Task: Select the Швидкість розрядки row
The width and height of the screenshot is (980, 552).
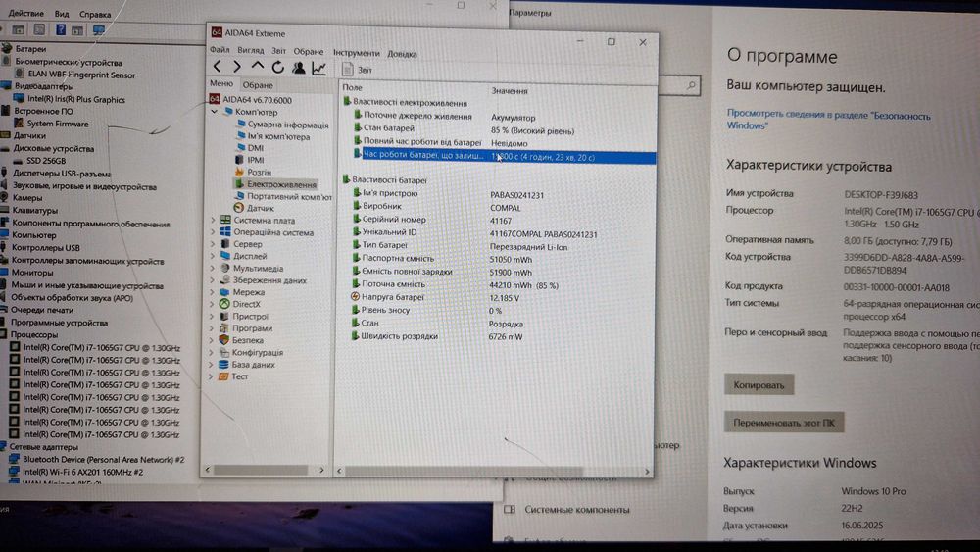Action: point(496,336)
